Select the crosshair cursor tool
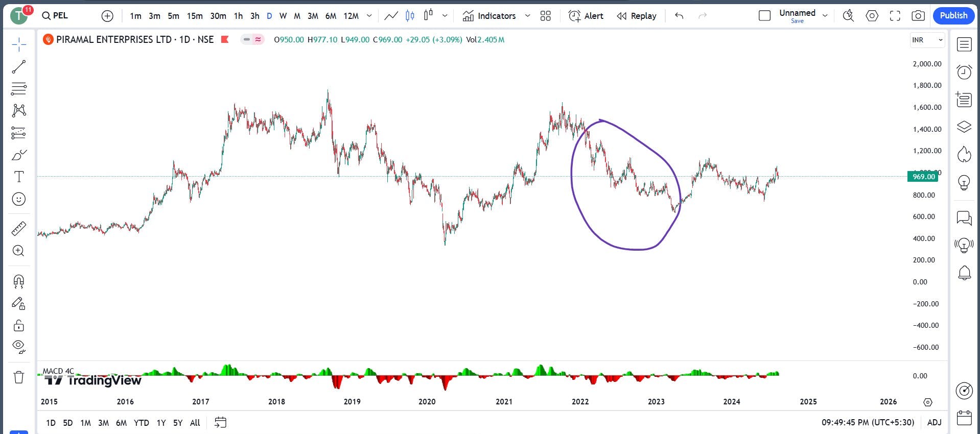This screenshot has height=434, width=980. pyautogui.click(x=19, y=44)
